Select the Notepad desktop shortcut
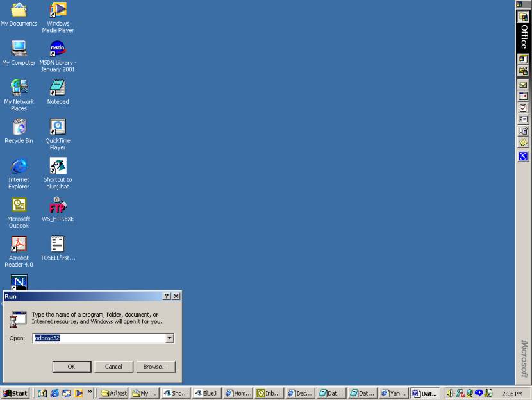Viewport: 532px width, 400px height. (x=58, y=92)
